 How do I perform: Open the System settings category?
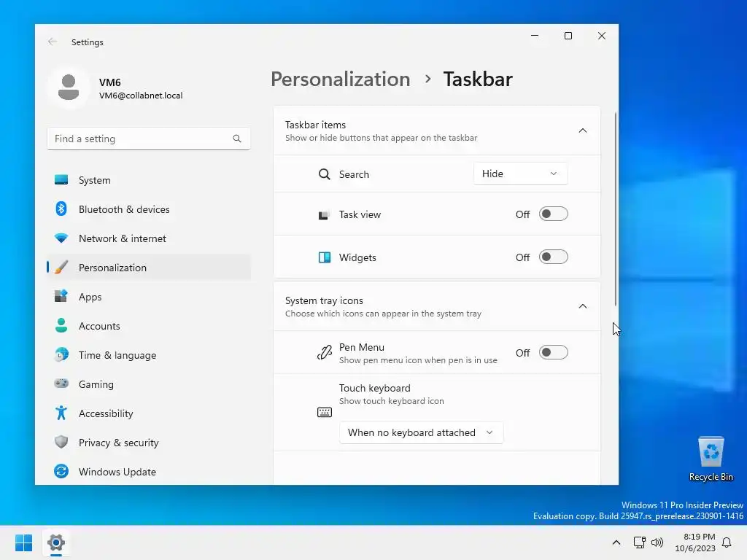tap(149, 180)
